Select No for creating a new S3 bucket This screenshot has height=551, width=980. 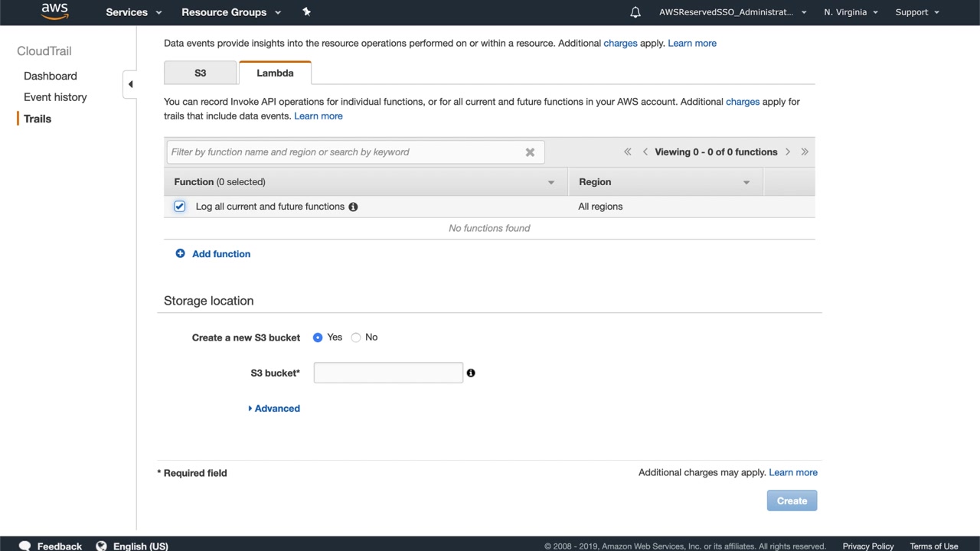coord(356,337)
